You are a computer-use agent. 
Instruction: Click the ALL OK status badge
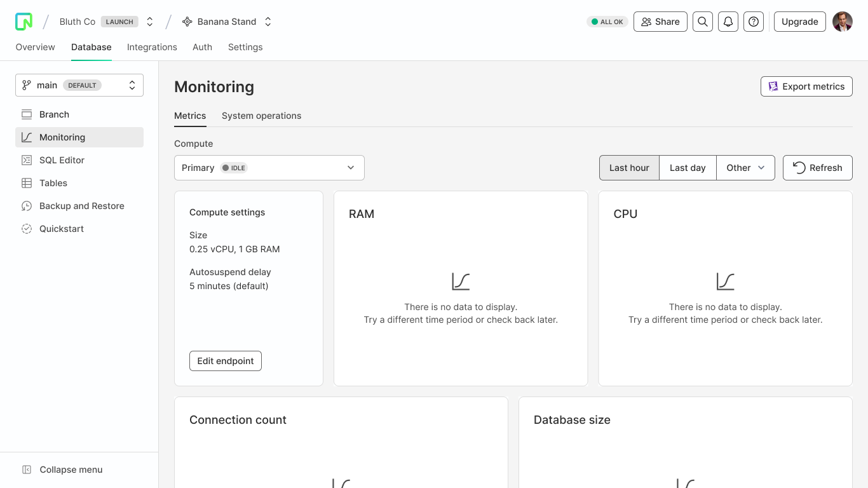[607, 22]
